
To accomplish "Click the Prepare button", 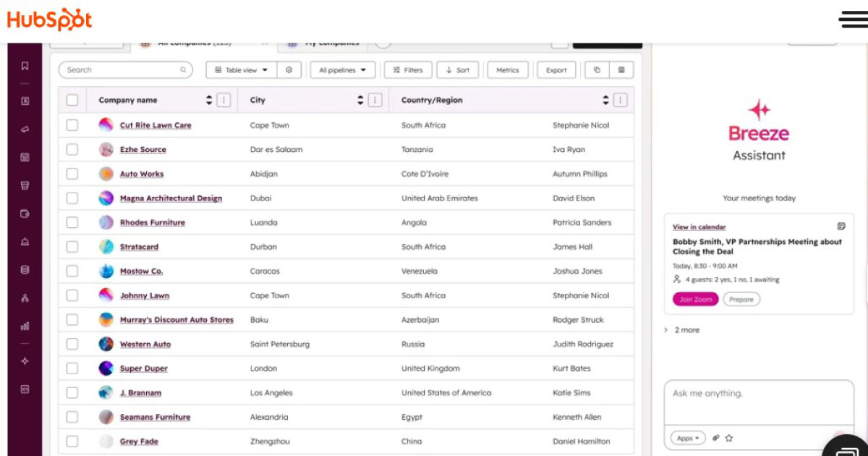I will click(x=741, y=299).
